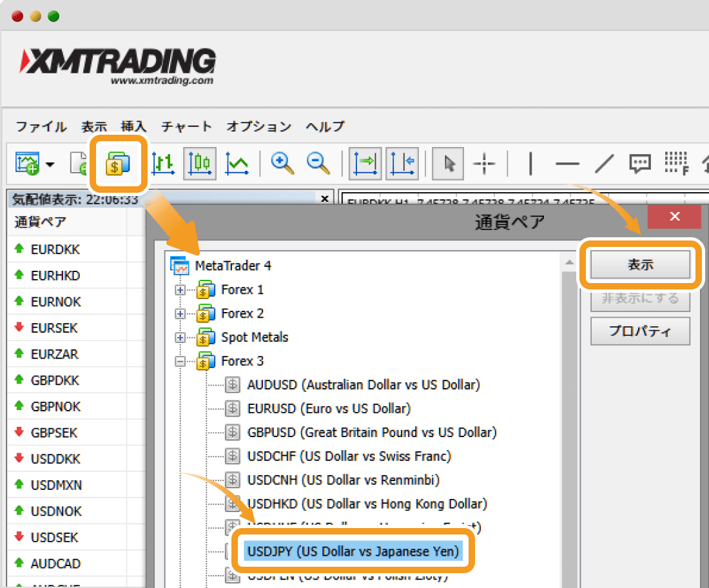The image size is (709, 588).
Task: Select the vertical line tool
Action: point(530,163)
